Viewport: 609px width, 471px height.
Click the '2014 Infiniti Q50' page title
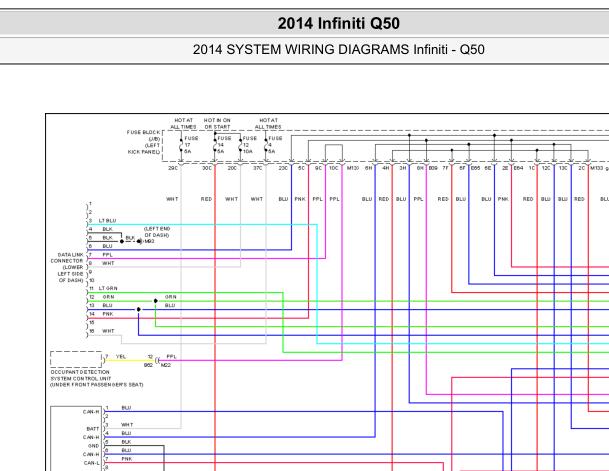(x=338, y=23)
